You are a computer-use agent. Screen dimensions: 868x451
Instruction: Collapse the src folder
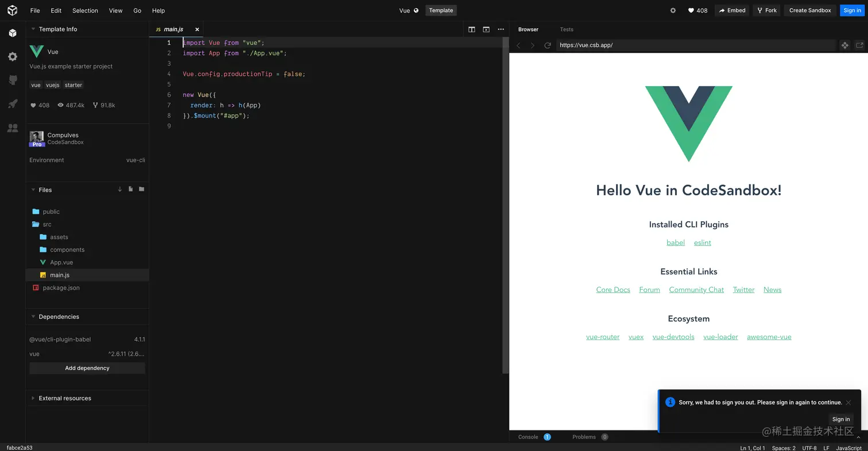coord(87,224)
